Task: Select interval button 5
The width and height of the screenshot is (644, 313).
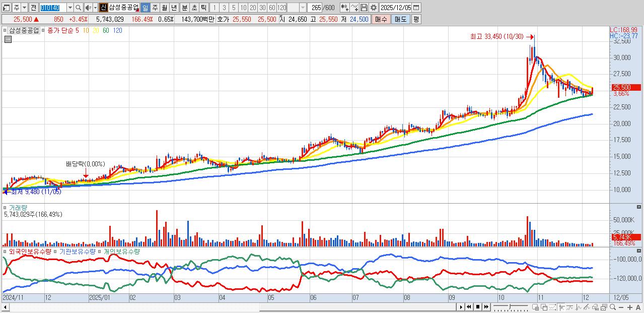Action: pos(233,8)
